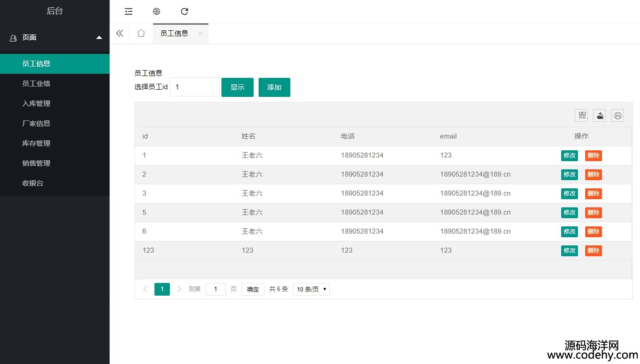The height and width of the screenshot is (364, 640).
Task: Collapse the sidebar with the menu fold icon
Action: [x=129, y=12]
